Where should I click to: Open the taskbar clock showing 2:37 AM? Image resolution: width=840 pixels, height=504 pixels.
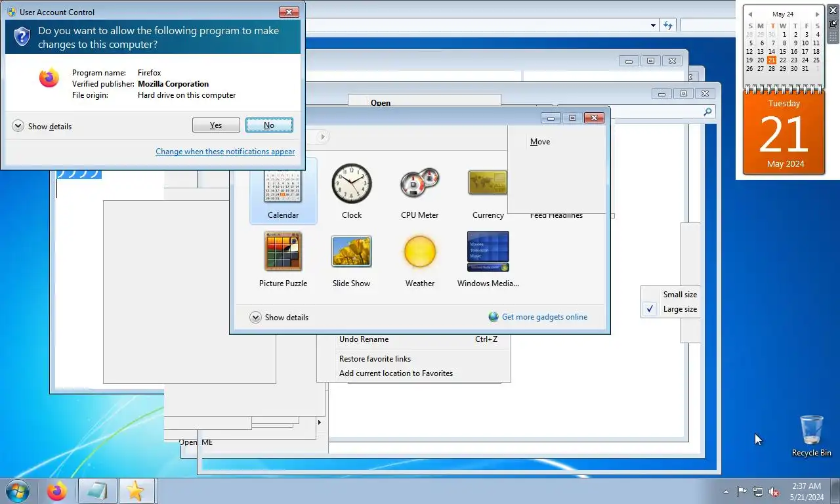[x=807, y=492]
